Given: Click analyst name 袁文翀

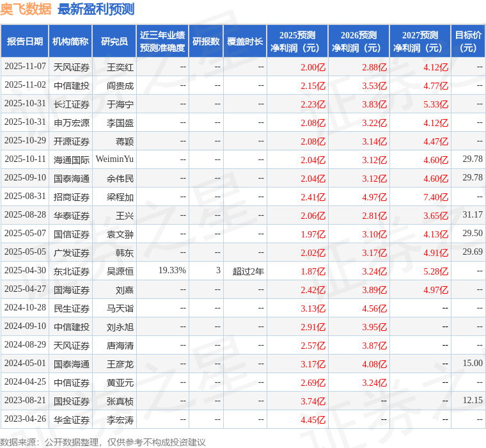Looking at the screenshot, I should pos(120,234).
